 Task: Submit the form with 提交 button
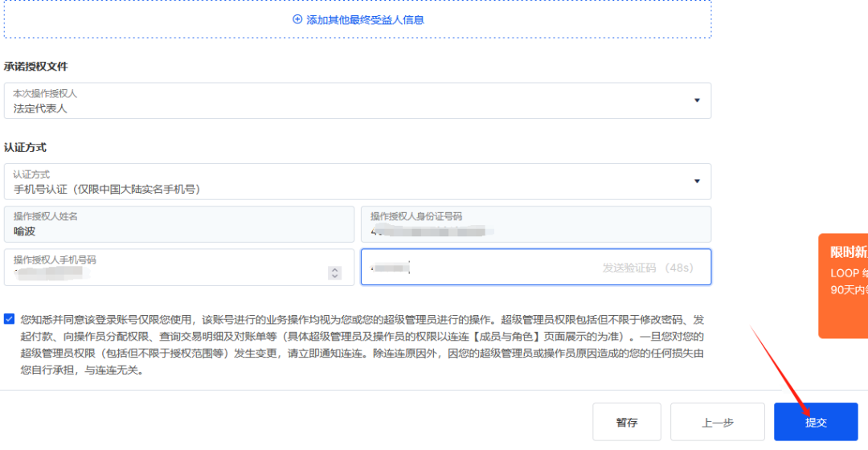click(x=816, y=422)
